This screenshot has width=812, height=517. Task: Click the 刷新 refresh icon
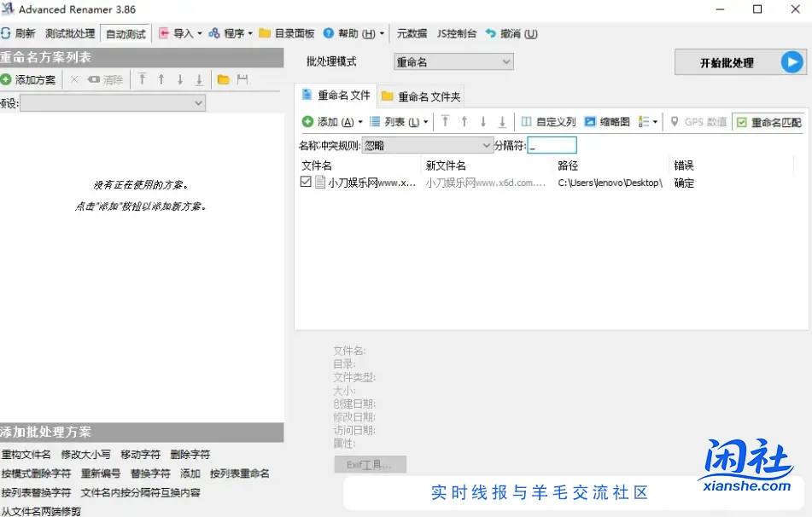coord(9,33)
